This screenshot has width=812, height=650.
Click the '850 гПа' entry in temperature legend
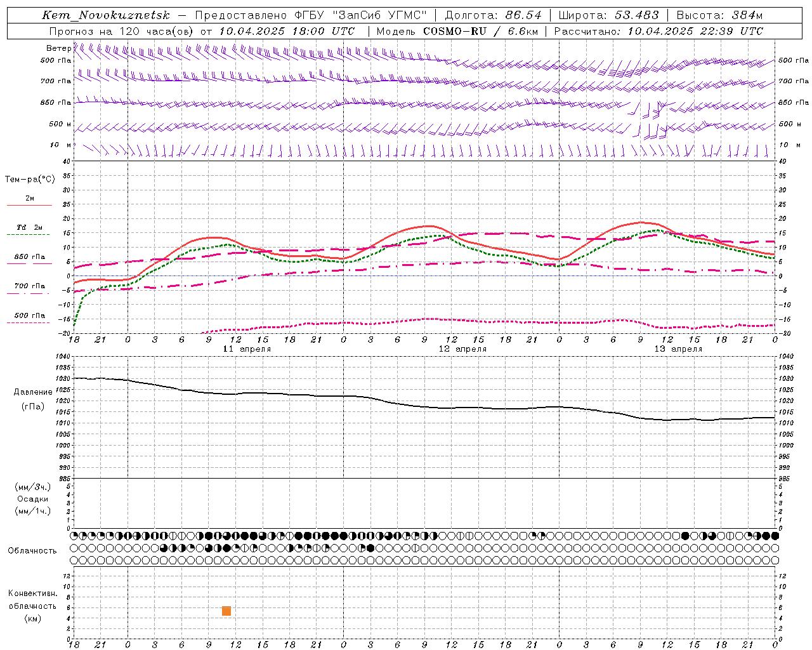pos(30,257)
